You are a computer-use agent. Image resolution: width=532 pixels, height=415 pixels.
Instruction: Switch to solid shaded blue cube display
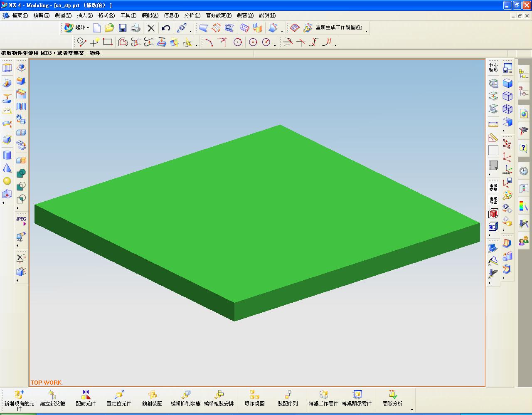(x=507, y=83)
